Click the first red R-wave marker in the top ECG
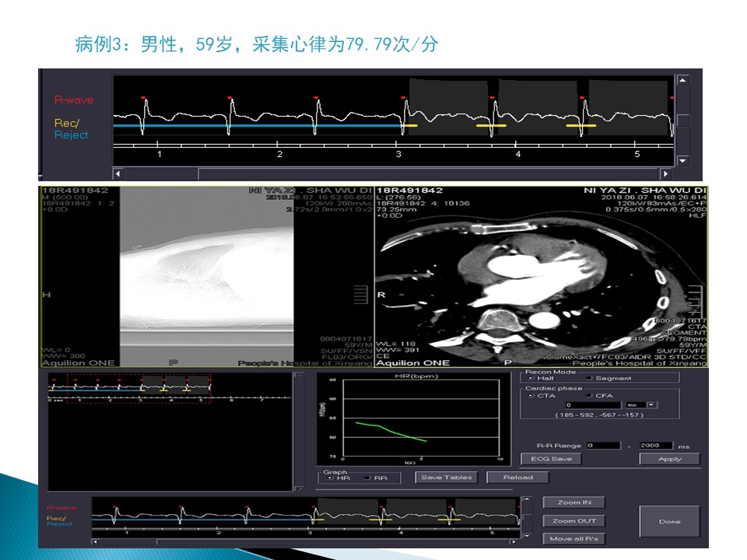Image resolution: width=747 pixels, height=560 pixels. point(143,98)
